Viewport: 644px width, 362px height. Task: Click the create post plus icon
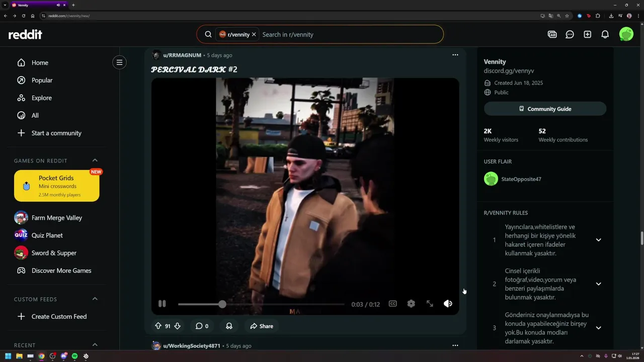click(587, 34)
